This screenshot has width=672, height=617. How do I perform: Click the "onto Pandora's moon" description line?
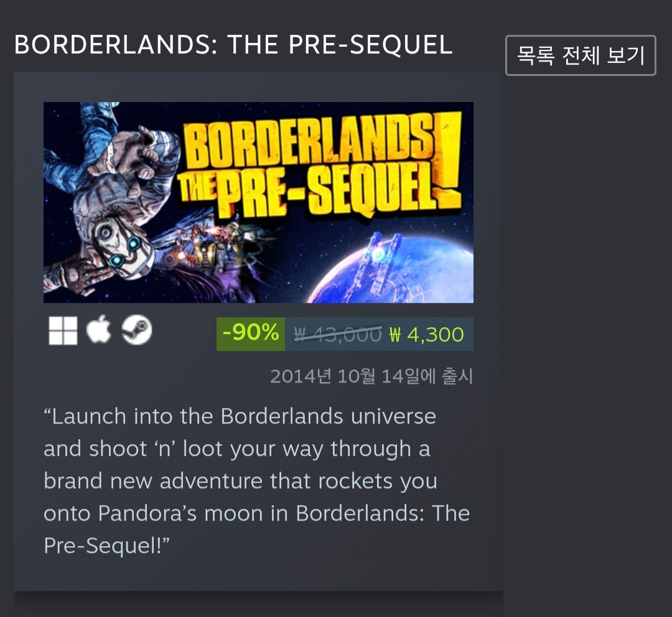257,513
